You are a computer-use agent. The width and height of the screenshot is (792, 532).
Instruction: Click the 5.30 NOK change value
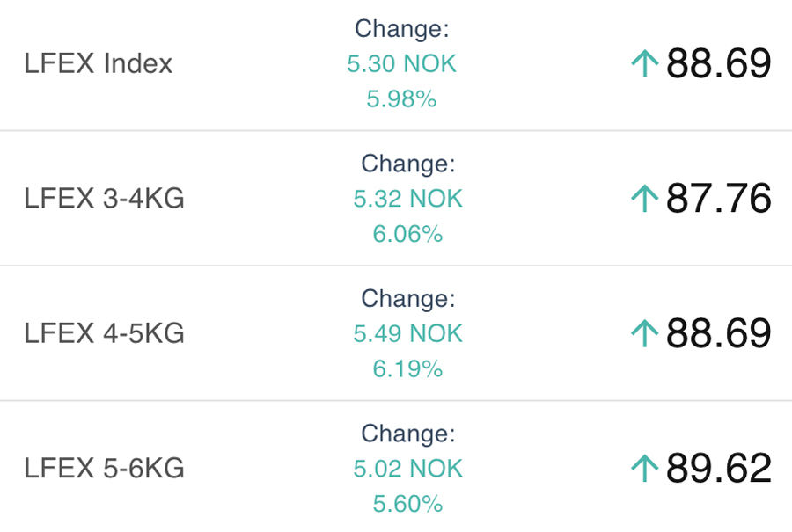click(402, 64)
